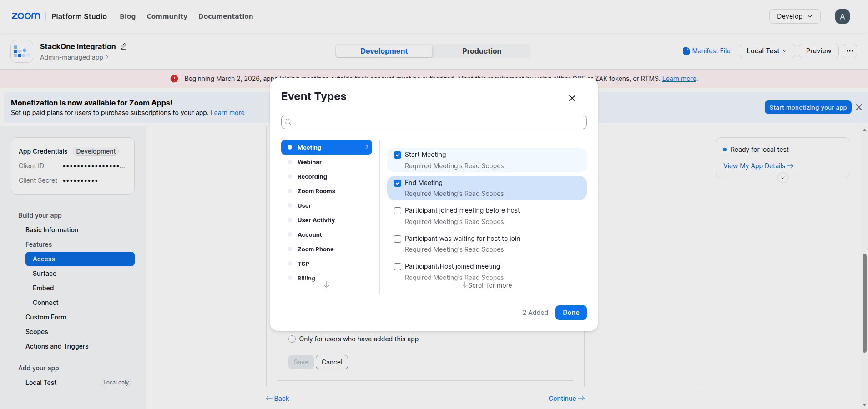Image resolution: width=868 pixels, height=409 pixels.
Task: Select the Webinar event category
Action: 327,162
